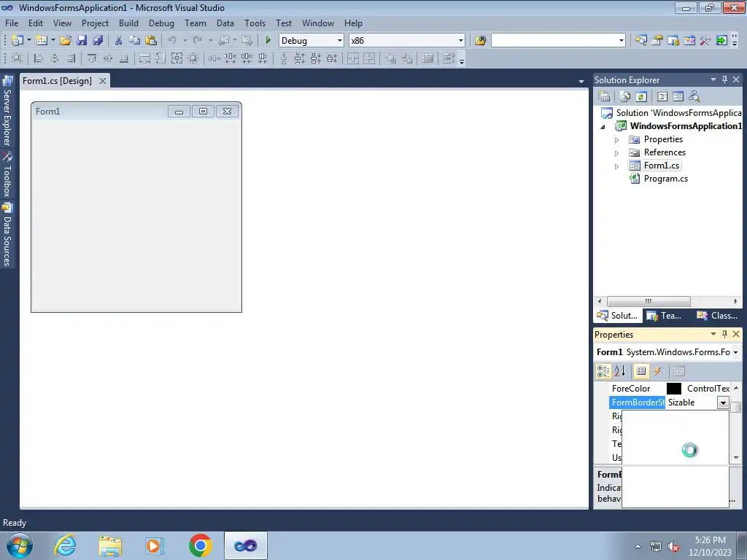The image size is (747, 560).
Task: Click Align to Grid layout icon
Action: click(17, 58)
